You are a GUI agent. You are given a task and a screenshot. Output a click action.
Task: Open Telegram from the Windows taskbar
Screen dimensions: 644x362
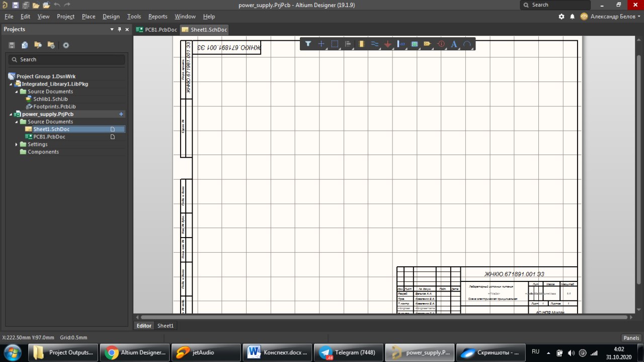[348, 352]
